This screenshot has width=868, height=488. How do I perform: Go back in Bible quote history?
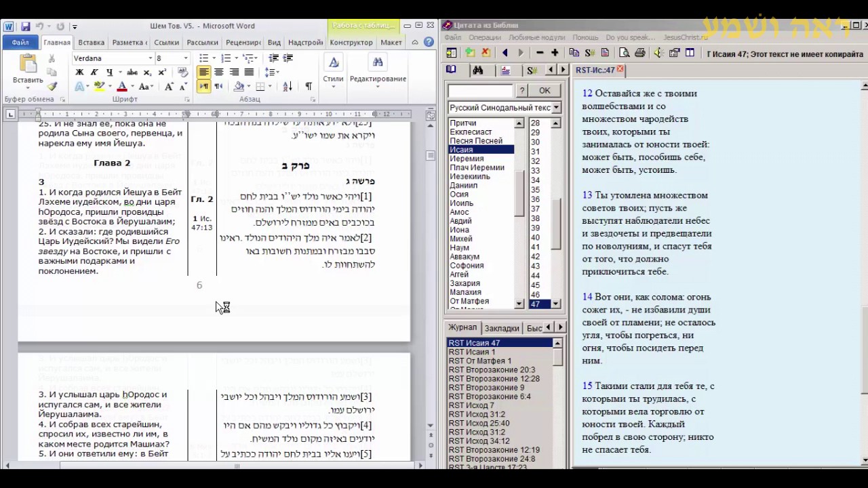[x=505, y=52]
